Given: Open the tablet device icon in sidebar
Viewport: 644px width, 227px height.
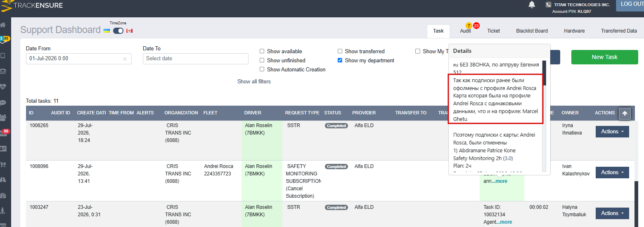Looking at the screenshot, I should tap(3, 55).
